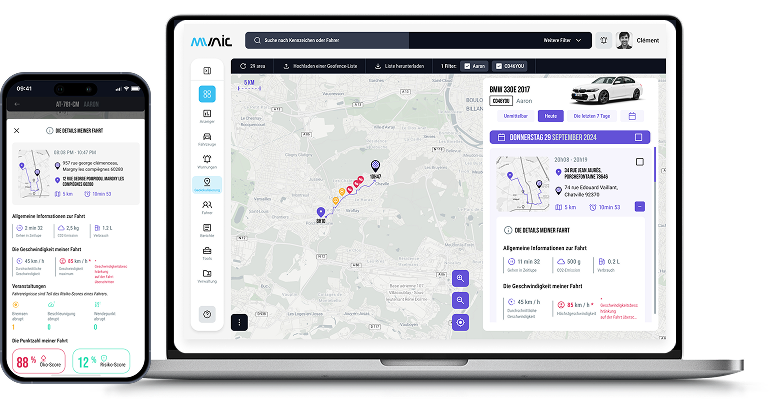Toggle the sidebar collapse icon at top

tap(207, 71)
